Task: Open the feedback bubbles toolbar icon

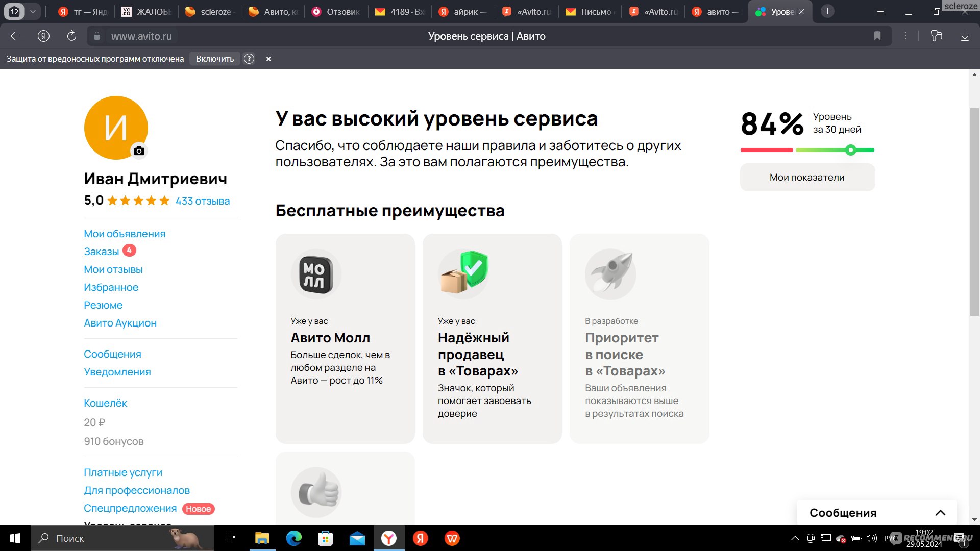Action: tap(936, 36)
